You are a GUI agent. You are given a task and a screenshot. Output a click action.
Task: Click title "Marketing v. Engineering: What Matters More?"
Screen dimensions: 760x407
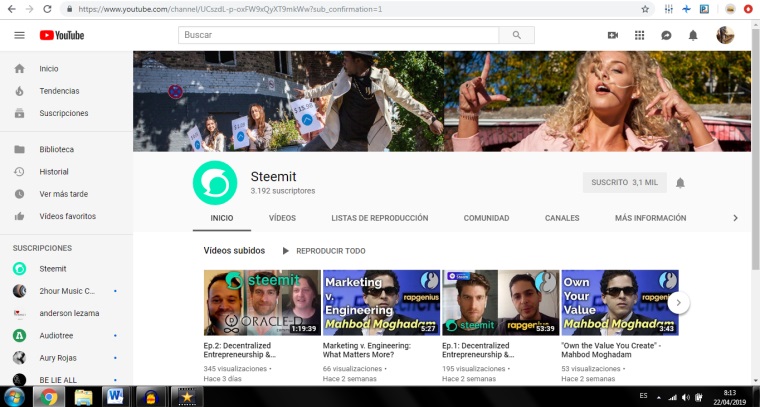[x=367, y=350]
